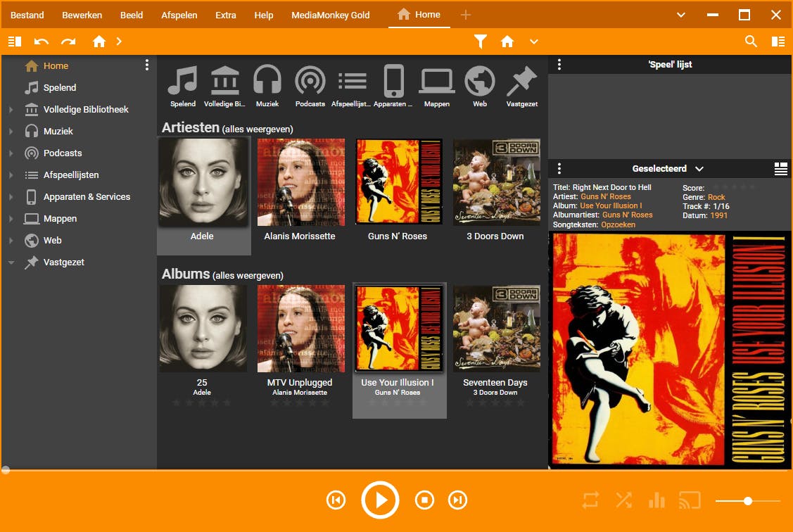Collapse the Vastgezet tree node
The width and height of the screenshot is (793, 532).
pos(11,262)
